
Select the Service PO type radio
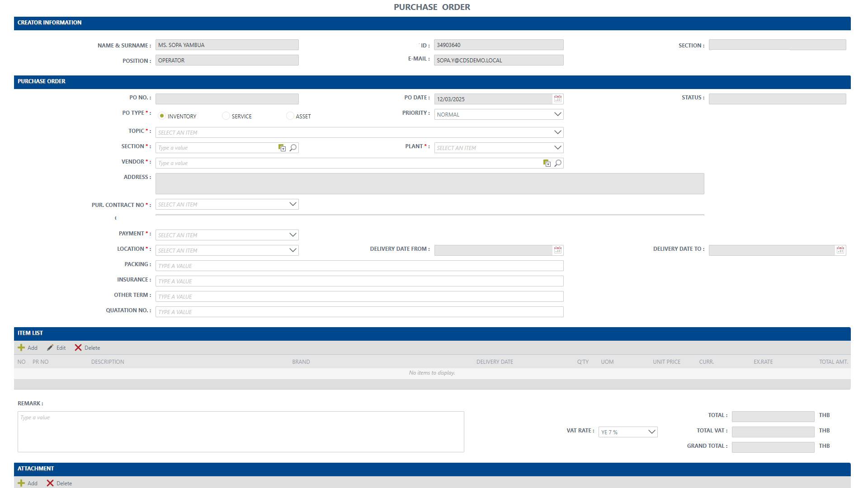tap(226, 116)
